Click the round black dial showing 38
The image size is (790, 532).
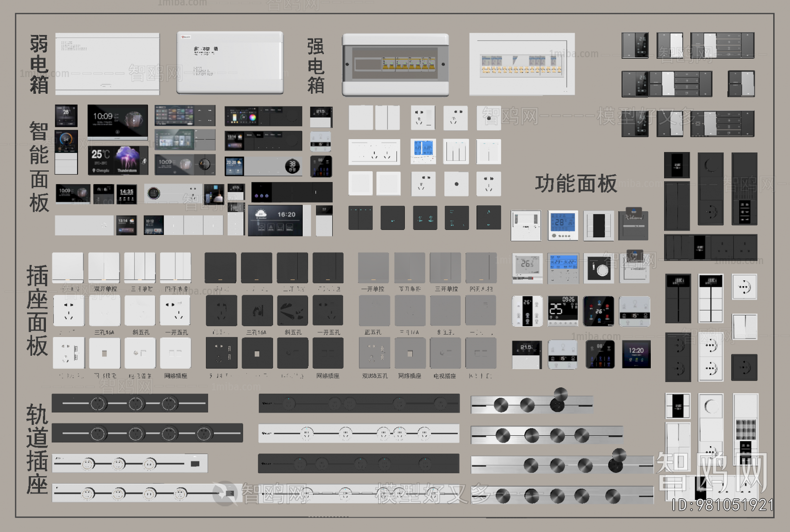(292, 166)
